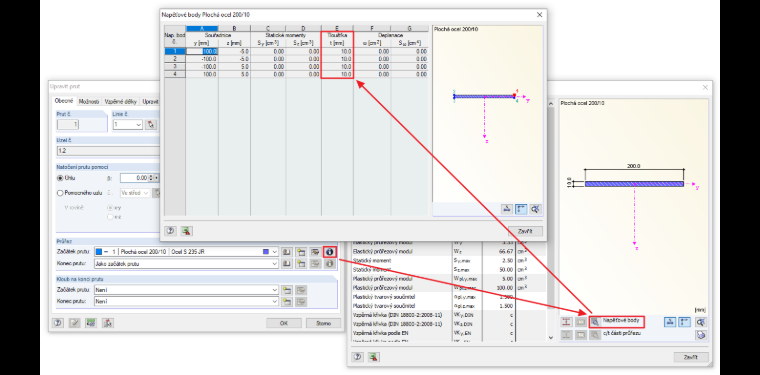Screen dimensions: 760x375
Task: Click Uzel č. input field
Action: click(x=109, y=151)
